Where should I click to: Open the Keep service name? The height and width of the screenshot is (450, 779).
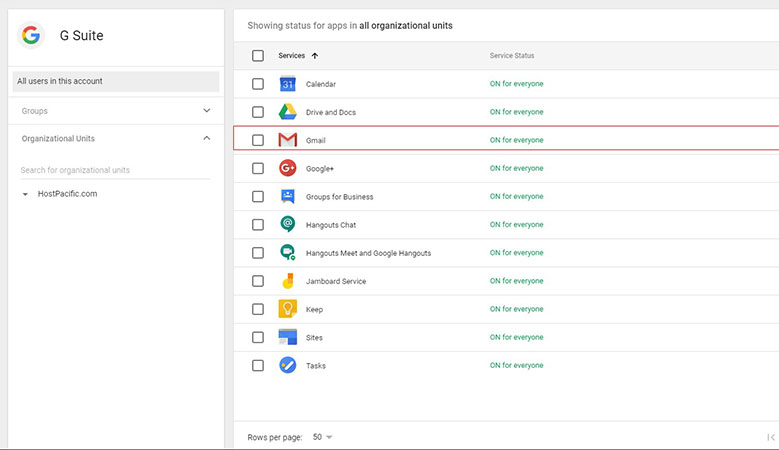pyautogui.click(x=314, y=309)
